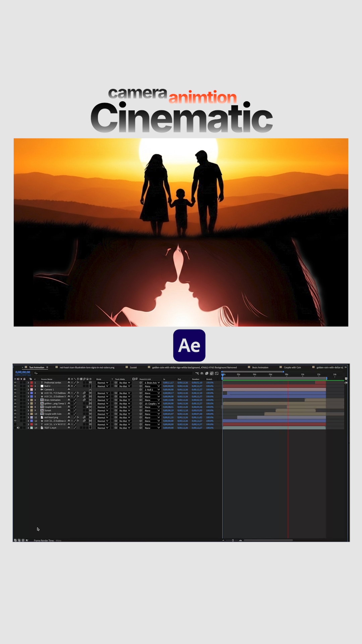Click the comp marker bin icon at timeline right
This screenshot has height=644, width=362.
coord(346,379)
